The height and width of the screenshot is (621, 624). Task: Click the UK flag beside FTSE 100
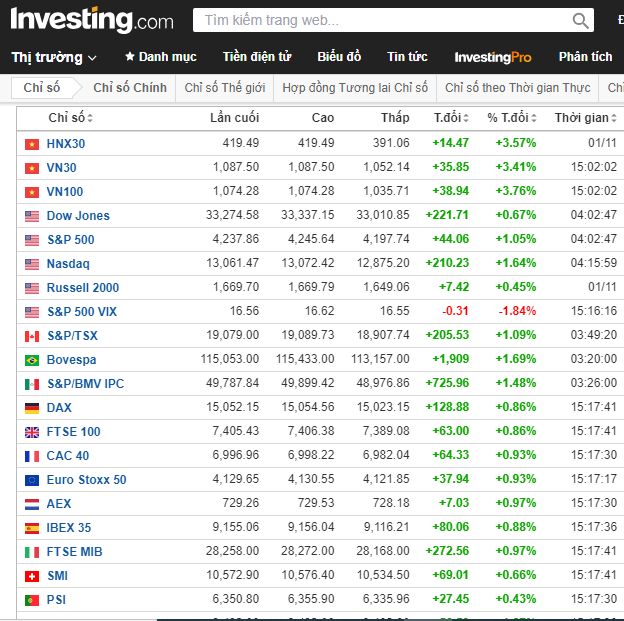pos(32,432)
